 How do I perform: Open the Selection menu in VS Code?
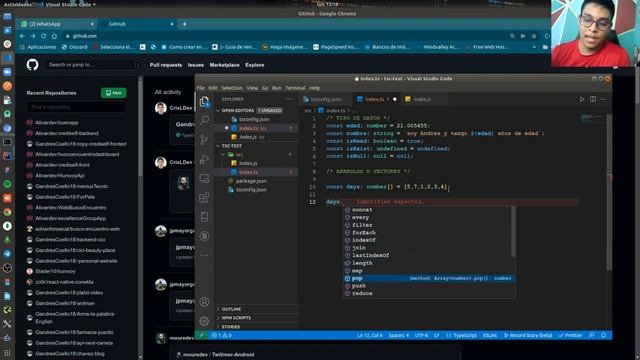232,88
